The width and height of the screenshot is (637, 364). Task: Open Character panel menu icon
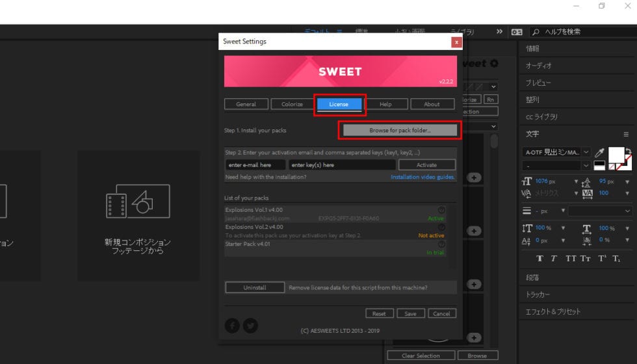click(x=626, y=134)
